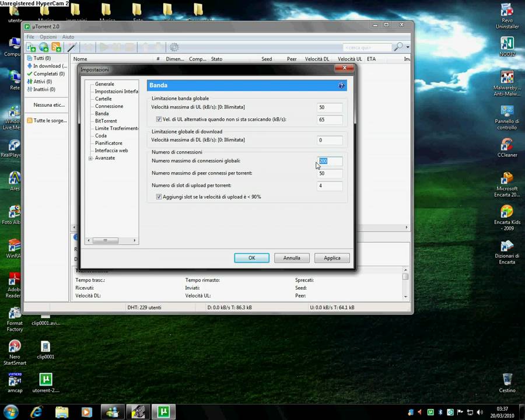The width and height of the screenshot is (525, 420).
Task: Click the Applica button
Action: [x=332, y=258]
